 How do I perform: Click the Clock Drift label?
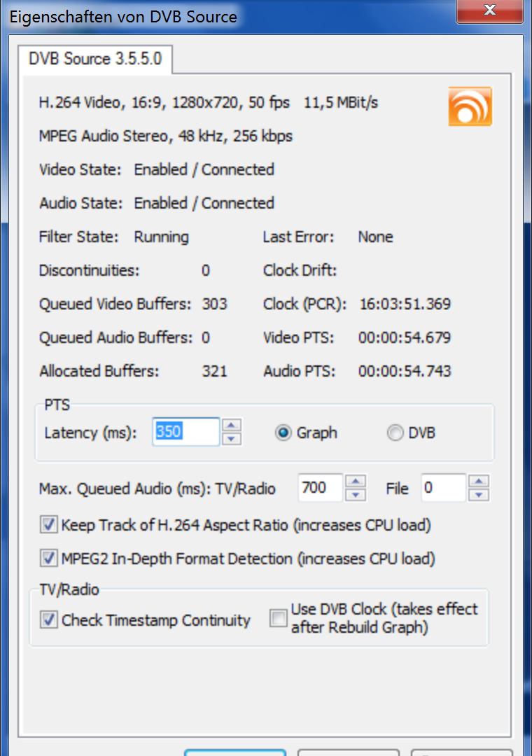point(300,270)
